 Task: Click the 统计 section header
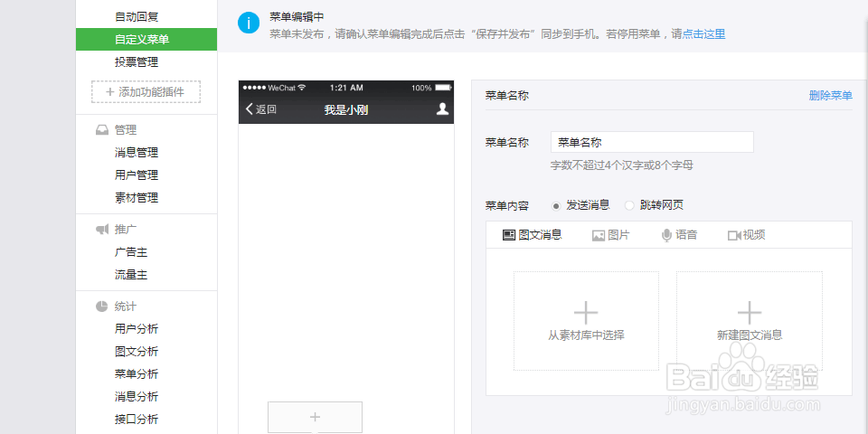click(x=126, y=307)
